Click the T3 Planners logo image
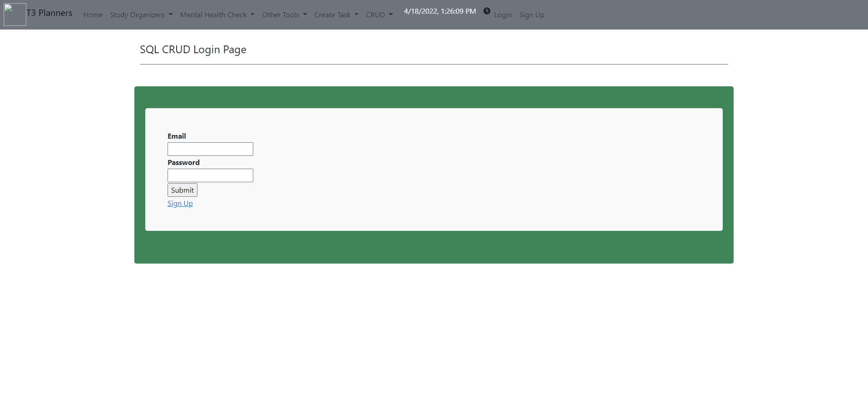This screenshot has width=868, height=409. pyautogui.click(x=15, y=14)
